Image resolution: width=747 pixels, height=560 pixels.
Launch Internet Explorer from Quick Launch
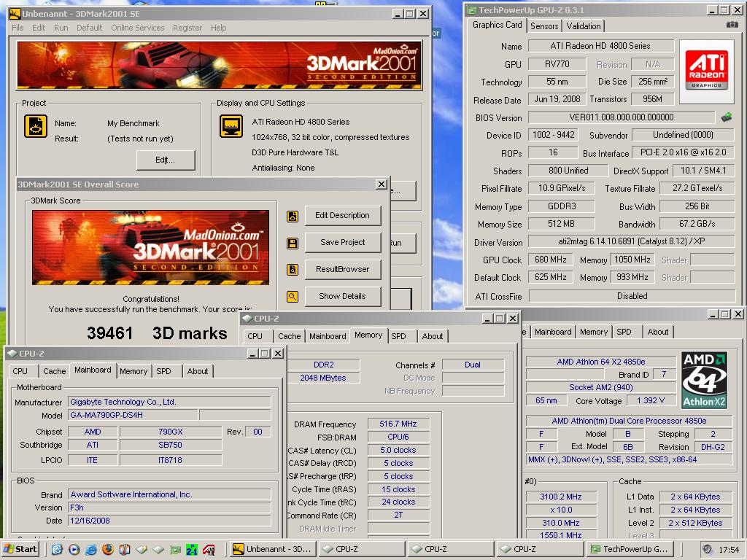pos(91,550)
